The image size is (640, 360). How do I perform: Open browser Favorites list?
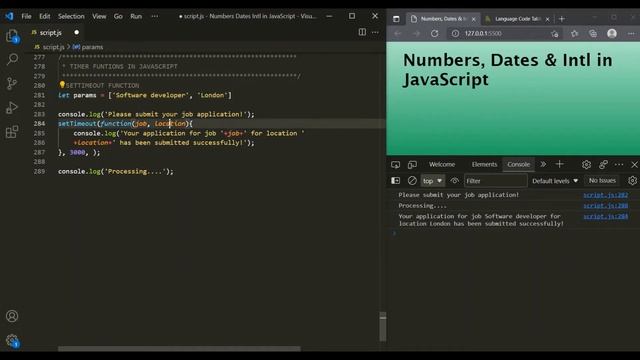(x=574, y=33)
